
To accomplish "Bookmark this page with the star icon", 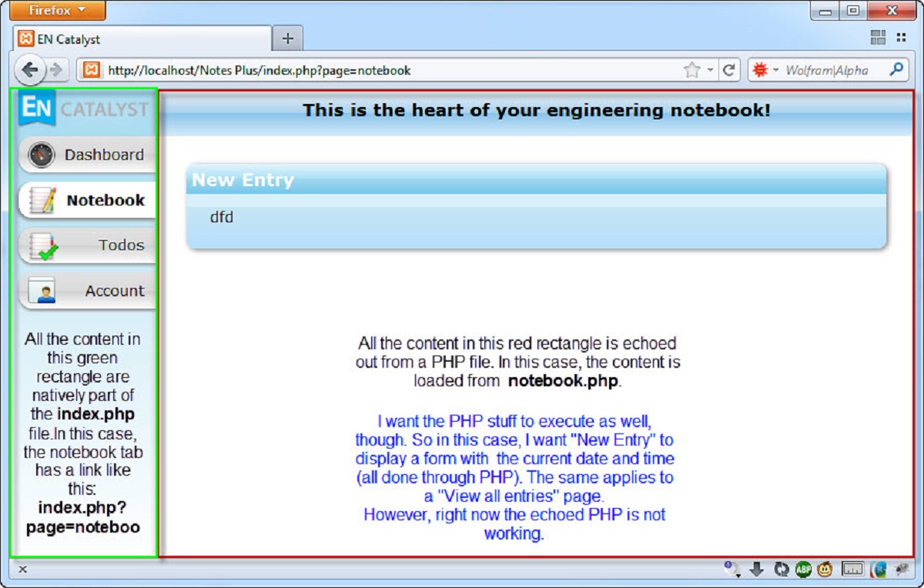I will (x=691, y=69).
